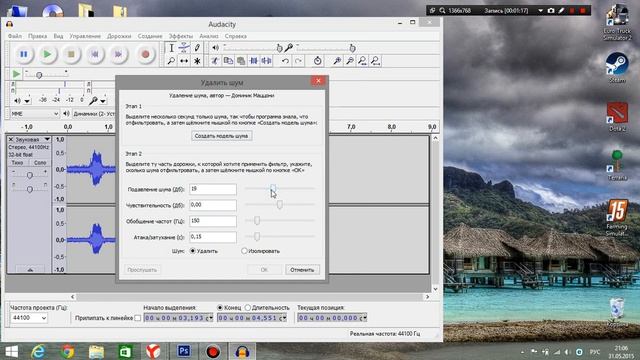640x360 pixels.
Task: Open the Эффекты menu
Action: pos(181,36)
